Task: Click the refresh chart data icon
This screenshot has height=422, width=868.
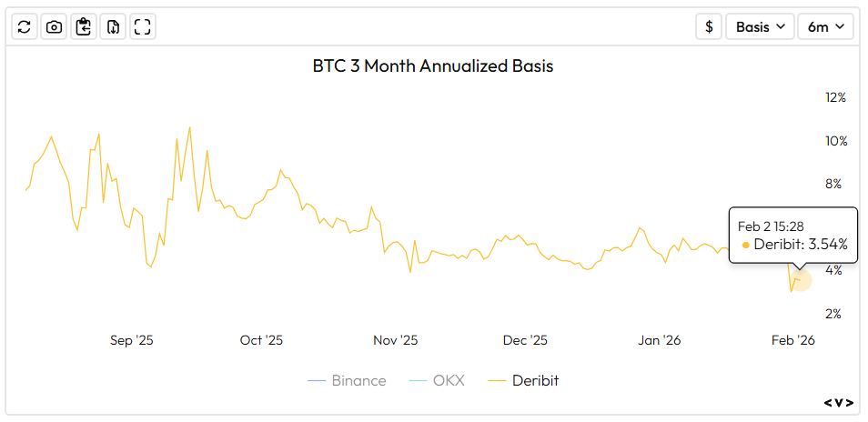Action: tap(25, 26)
